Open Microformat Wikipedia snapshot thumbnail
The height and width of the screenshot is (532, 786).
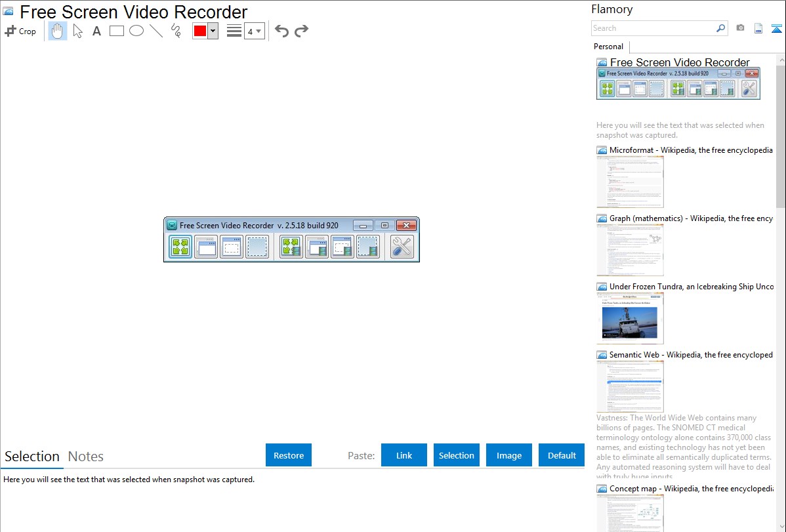(x=630, y=182)
